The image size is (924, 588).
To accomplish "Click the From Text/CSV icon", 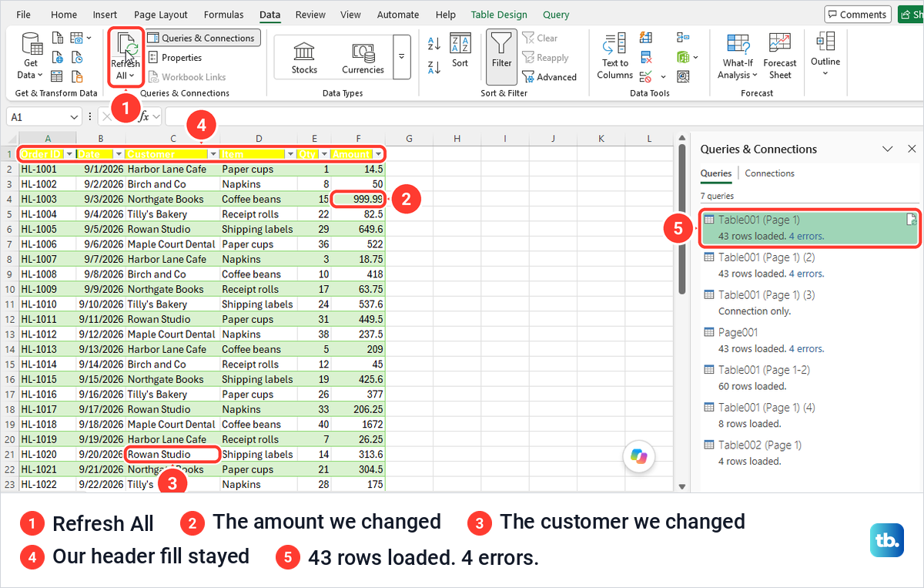I will (x=57, y=38).
